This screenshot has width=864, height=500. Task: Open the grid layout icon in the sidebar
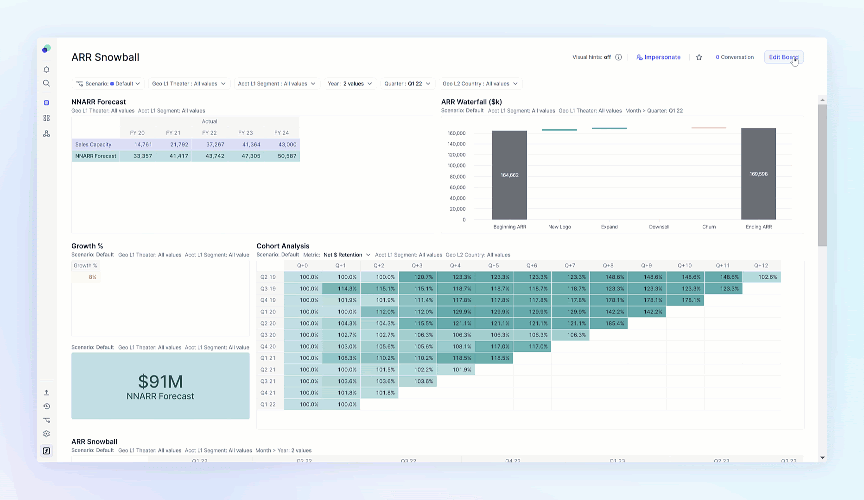coord(46,118)
